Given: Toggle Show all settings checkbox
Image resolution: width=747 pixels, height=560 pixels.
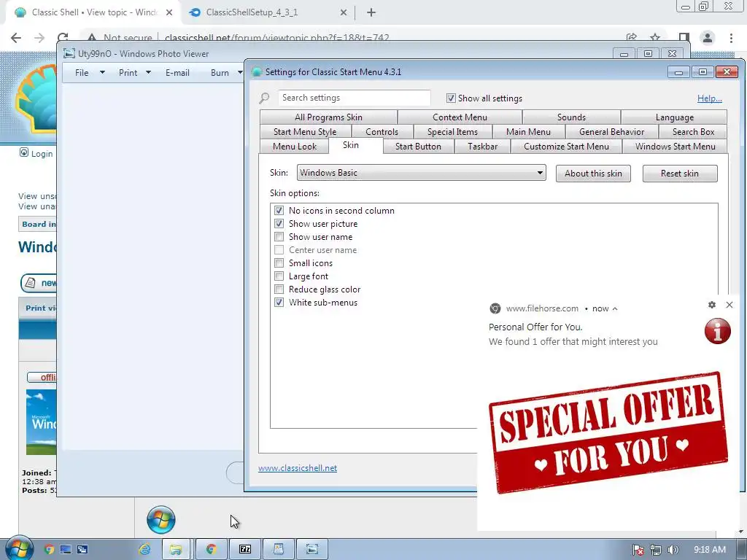Looking at the screenshot, I should (451, 98).
